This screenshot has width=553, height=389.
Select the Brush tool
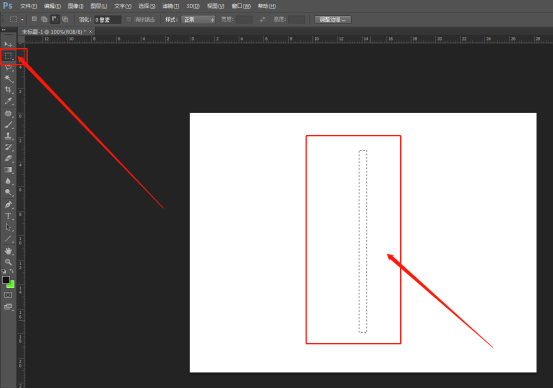[8, 124]
